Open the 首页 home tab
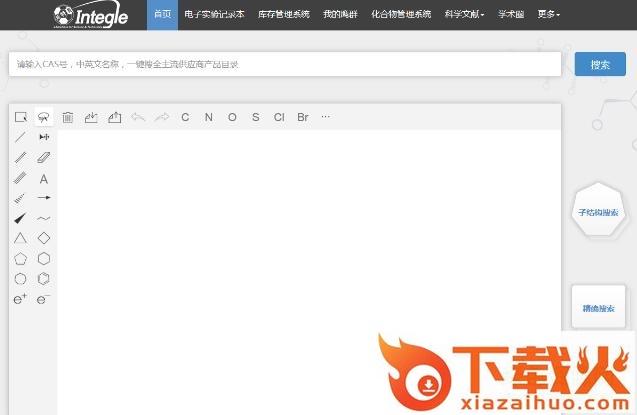 point(162,15)
